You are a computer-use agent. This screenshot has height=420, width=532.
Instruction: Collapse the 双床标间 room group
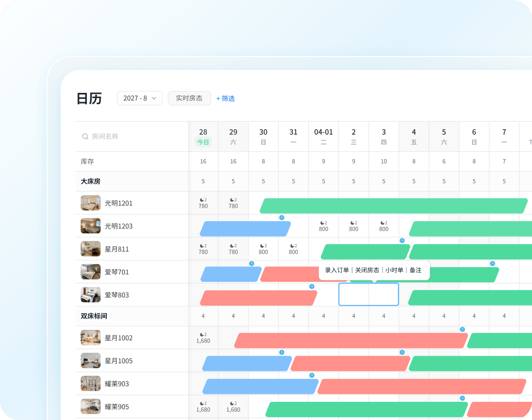94,316
